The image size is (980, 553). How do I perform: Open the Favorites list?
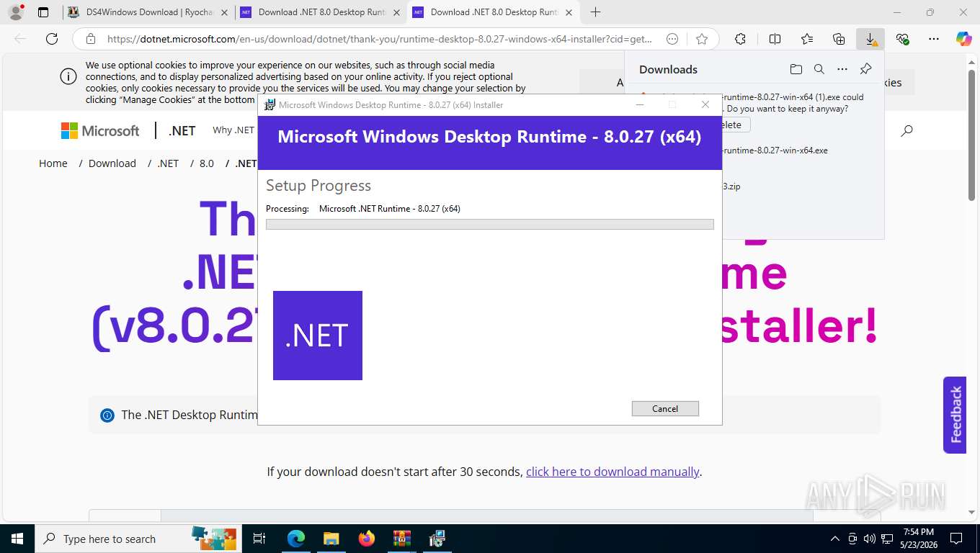(807, 39)
